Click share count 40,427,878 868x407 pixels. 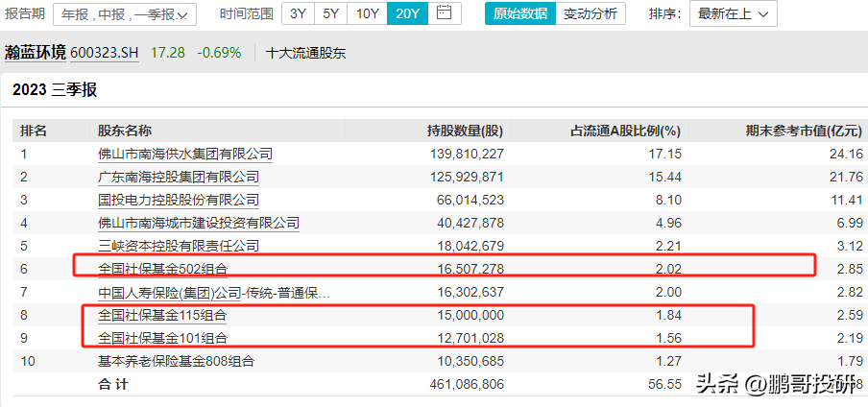click(470, 223)
